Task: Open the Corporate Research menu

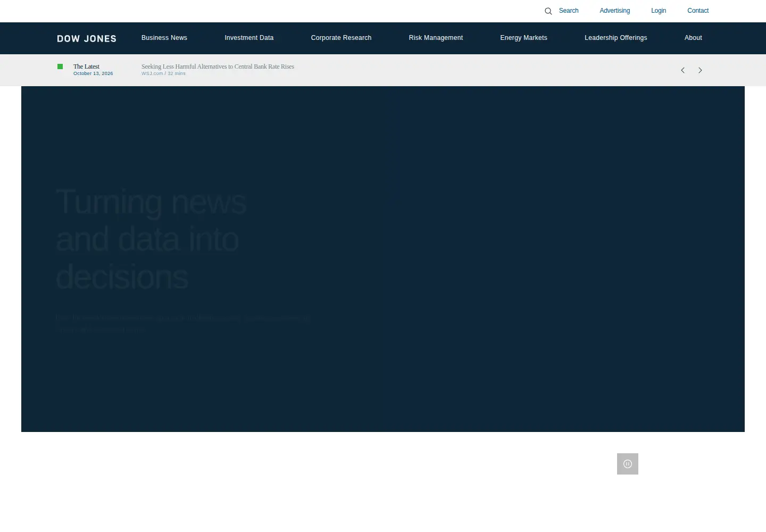Action: click(341, 38)
